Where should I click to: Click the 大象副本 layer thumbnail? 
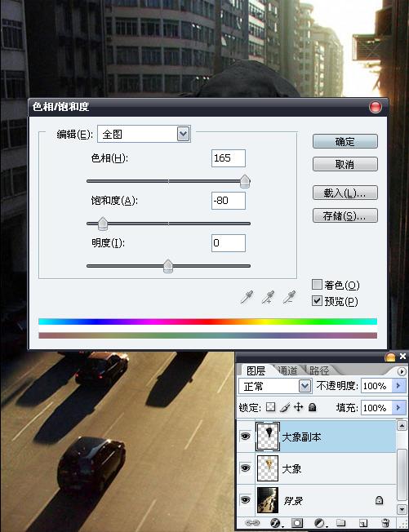point(268,437)
